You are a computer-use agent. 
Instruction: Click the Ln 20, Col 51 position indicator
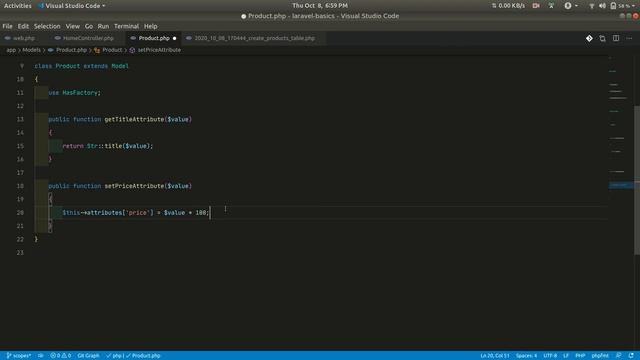click(x=495, y=356)
